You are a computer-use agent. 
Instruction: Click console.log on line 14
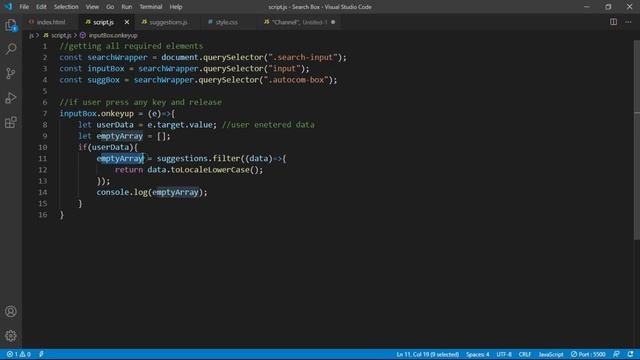[122, 192]
